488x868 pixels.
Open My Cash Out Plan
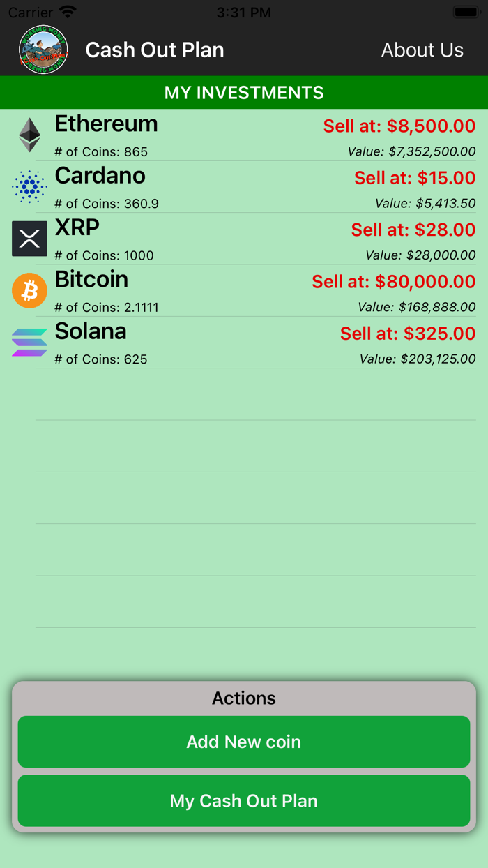coord(244,800)
